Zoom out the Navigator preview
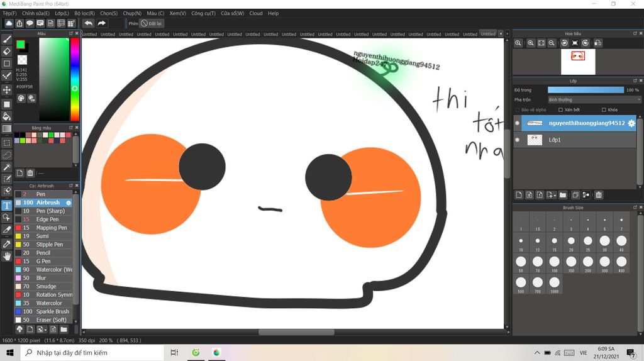Screen dimensions: 644x361 click(552, 43)
